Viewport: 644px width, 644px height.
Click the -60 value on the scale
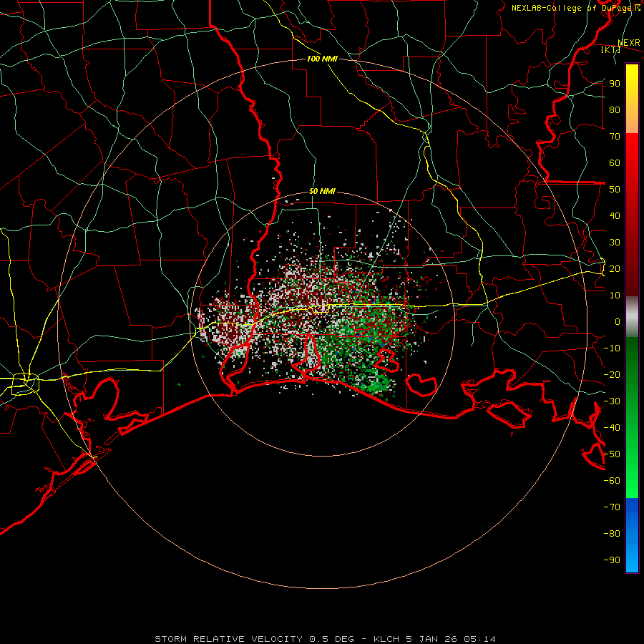pos(613,481)
